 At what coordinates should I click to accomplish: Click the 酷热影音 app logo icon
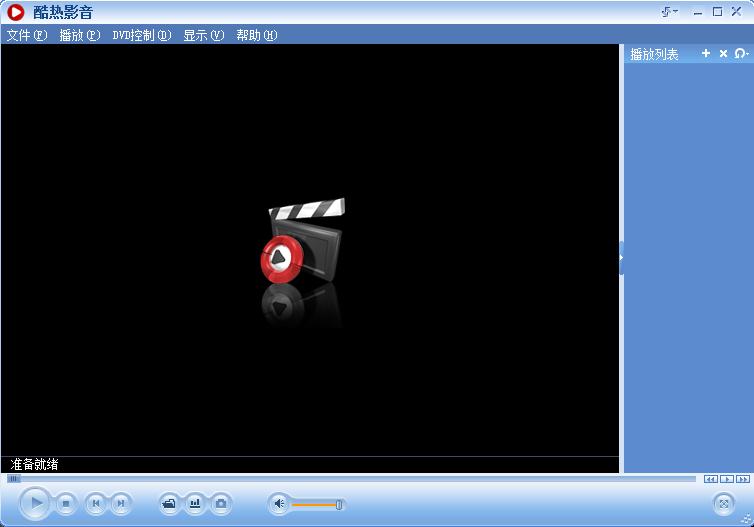(15, 12)
